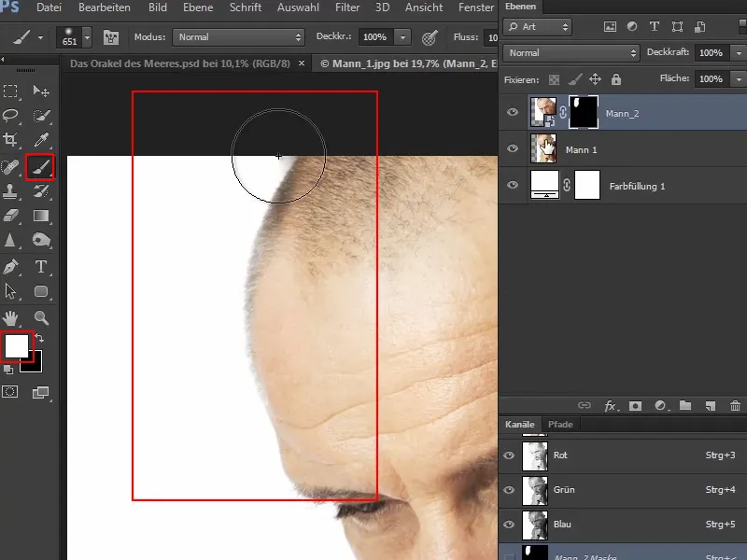Select the Zoom tool
Image resolution: width=747 pixels, height=560 pixels.
point(41,317)
